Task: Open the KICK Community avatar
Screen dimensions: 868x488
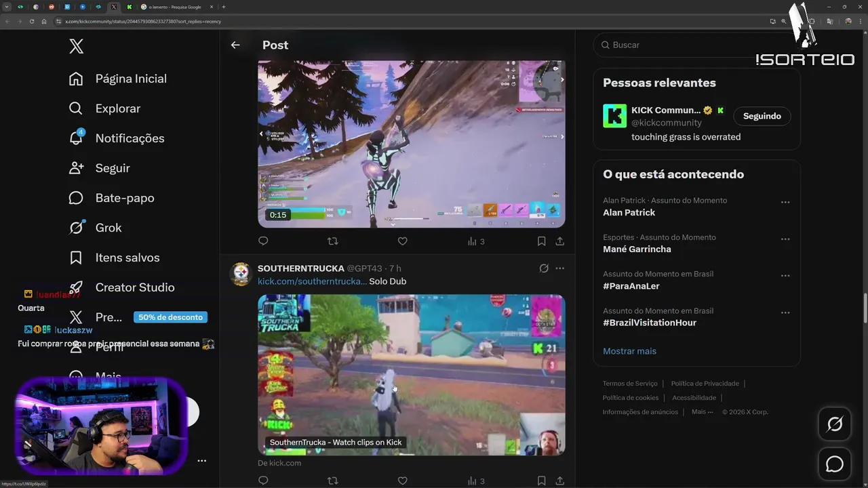Action: 614,116
